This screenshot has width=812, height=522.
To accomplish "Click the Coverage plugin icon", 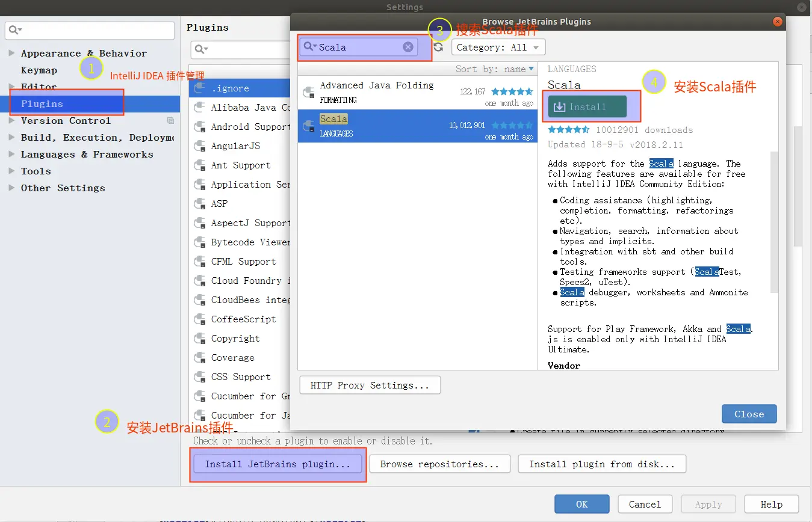I will pyautogui.click(x=200, y=358).
